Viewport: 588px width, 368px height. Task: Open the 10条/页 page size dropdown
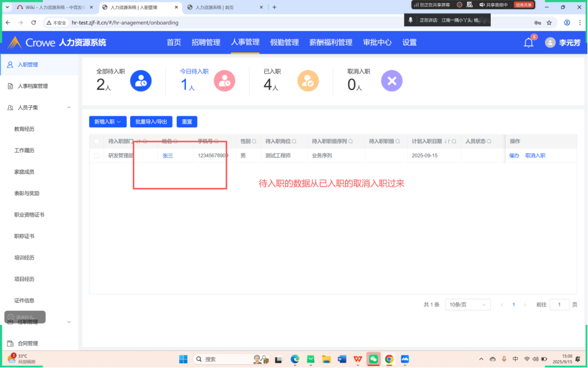click(467, 304)
